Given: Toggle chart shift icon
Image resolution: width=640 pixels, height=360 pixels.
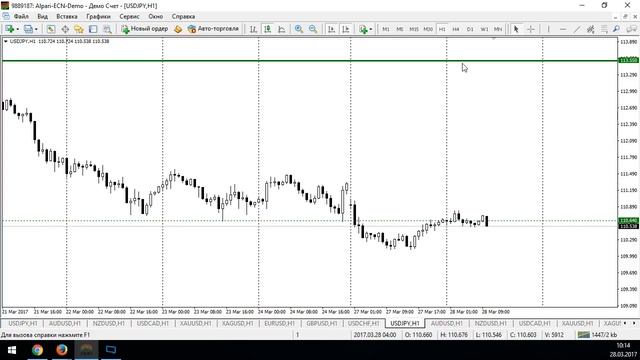Looking at the screenshot, I should click(x=346, y=29).
